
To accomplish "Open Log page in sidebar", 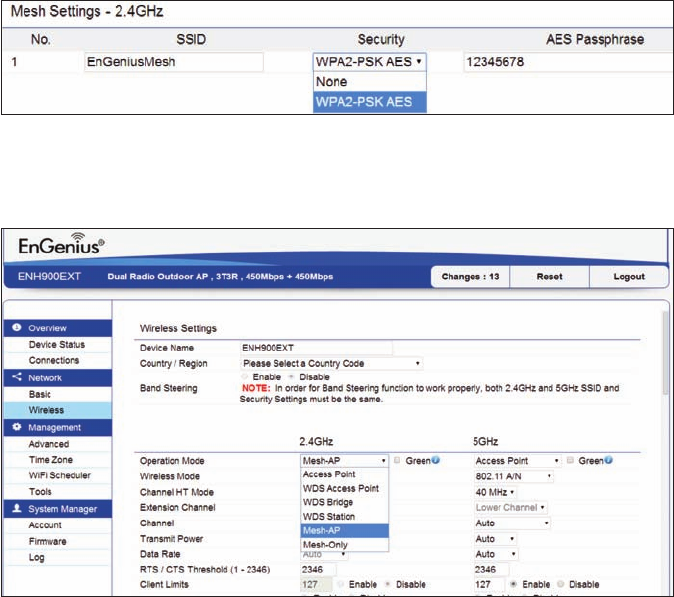I will tap(37, 557).
